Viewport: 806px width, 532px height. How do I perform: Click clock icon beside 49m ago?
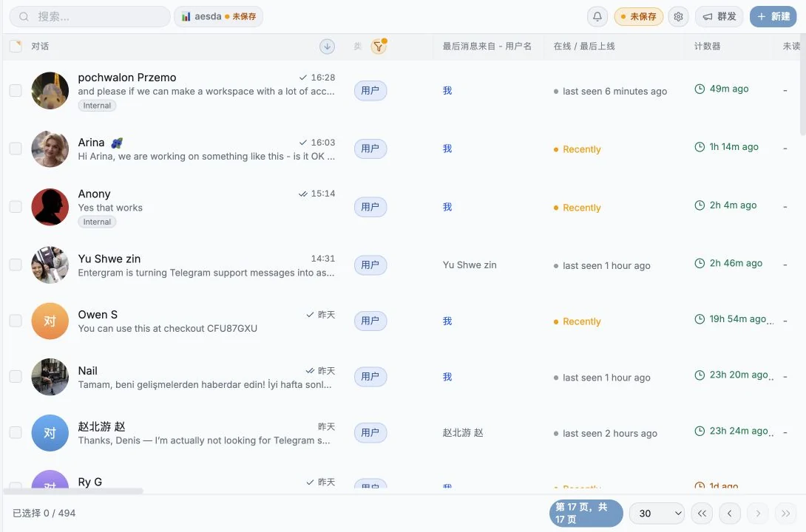pyautogui.click(x=700, y=89)
